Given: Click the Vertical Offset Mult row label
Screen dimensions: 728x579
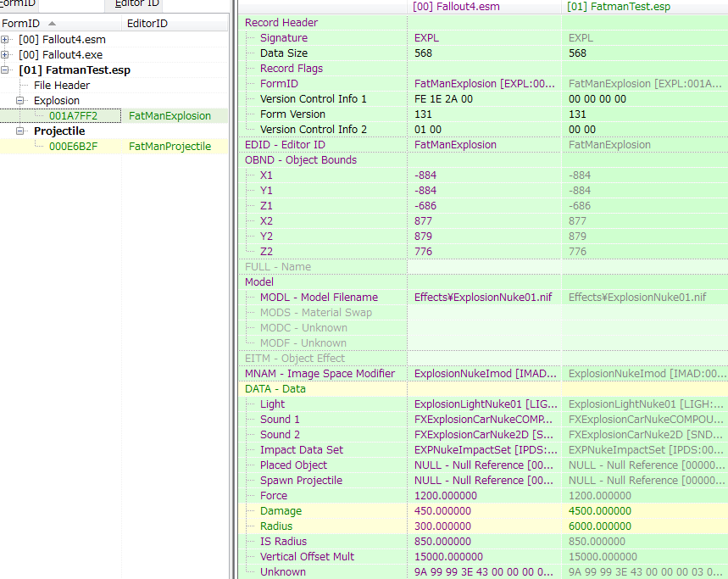Looking at the screenshot, I should point(307,557).
